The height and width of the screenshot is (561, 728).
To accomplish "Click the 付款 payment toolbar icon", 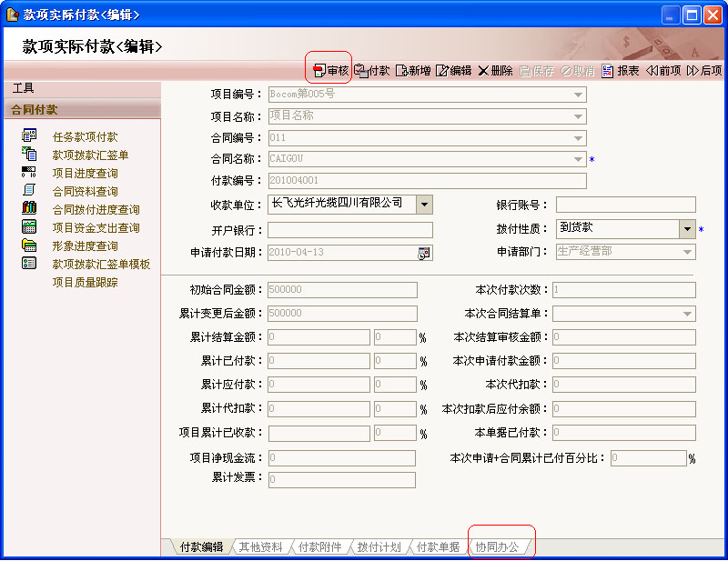I will [361, 71].
